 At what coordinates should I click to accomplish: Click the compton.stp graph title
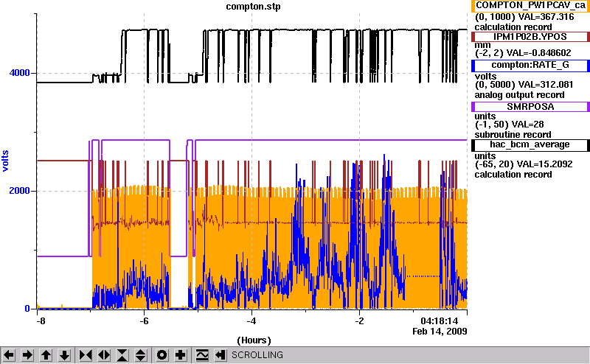coord(253,7)
